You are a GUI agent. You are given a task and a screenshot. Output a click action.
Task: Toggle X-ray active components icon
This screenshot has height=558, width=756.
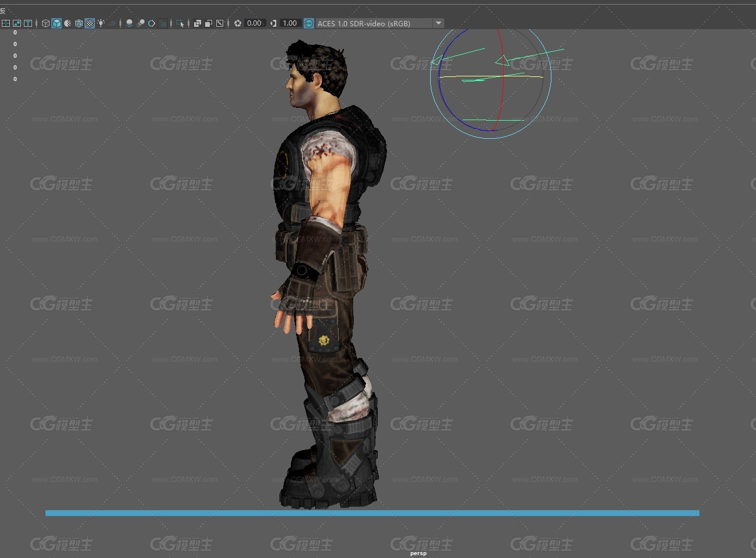(x=208, y=23)
